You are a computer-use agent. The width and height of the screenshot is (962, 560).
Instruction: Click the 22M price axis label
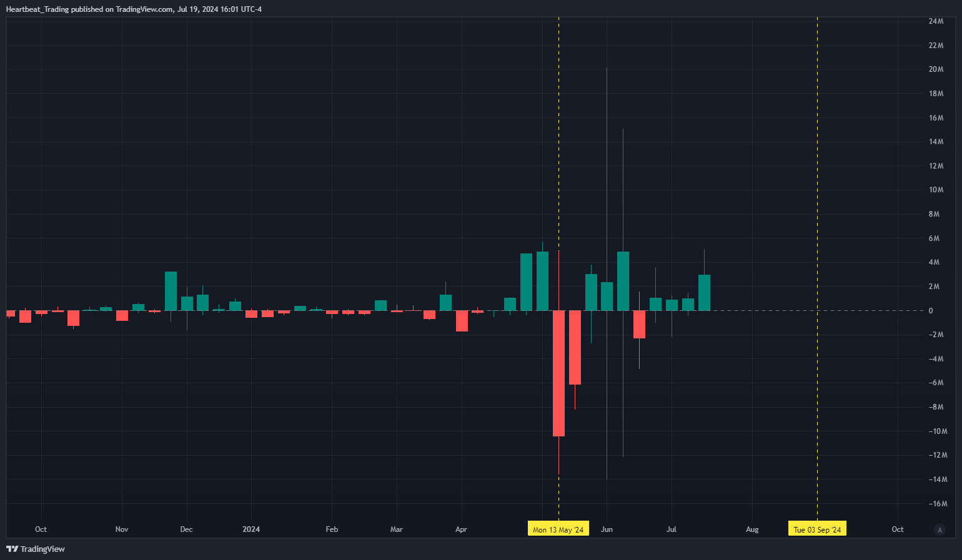click(936, 46)
